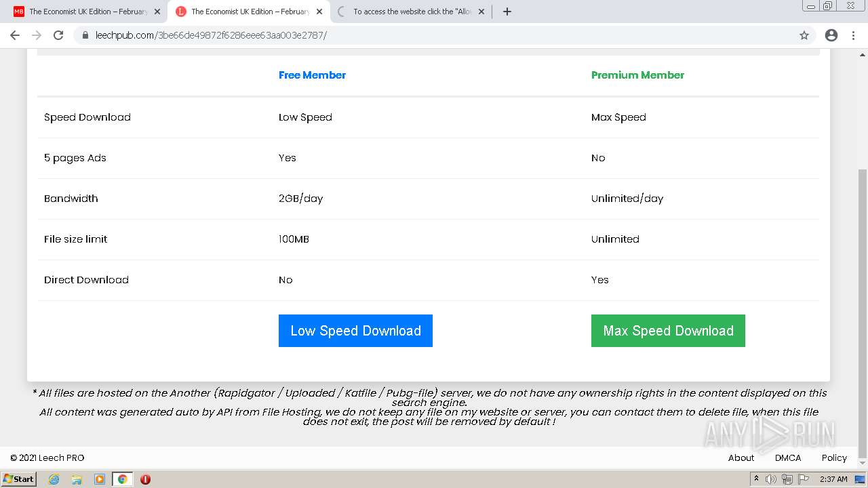Switch to 'To access the website' tab
This screenshot has height=488, width=868.
click(412, 12)
